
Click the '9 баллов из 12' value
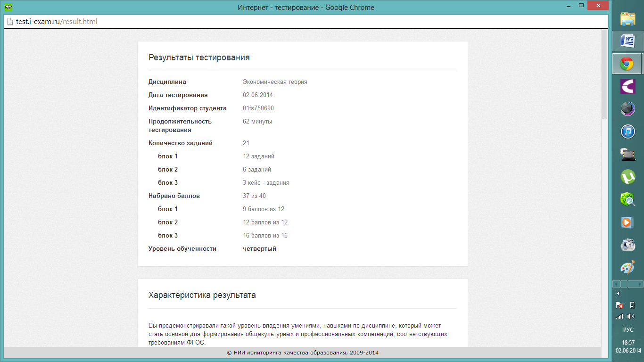[x=264, y=209]
